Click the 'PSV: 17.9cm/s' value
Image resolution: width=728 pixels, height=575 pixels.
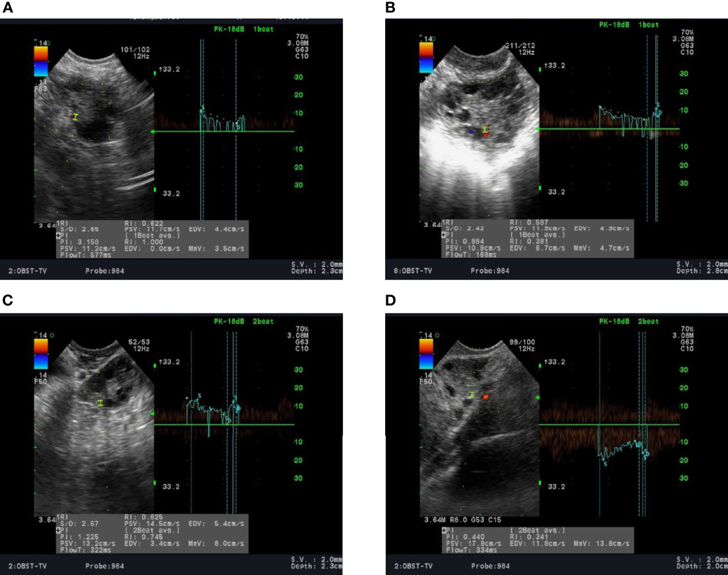(473, 543)
